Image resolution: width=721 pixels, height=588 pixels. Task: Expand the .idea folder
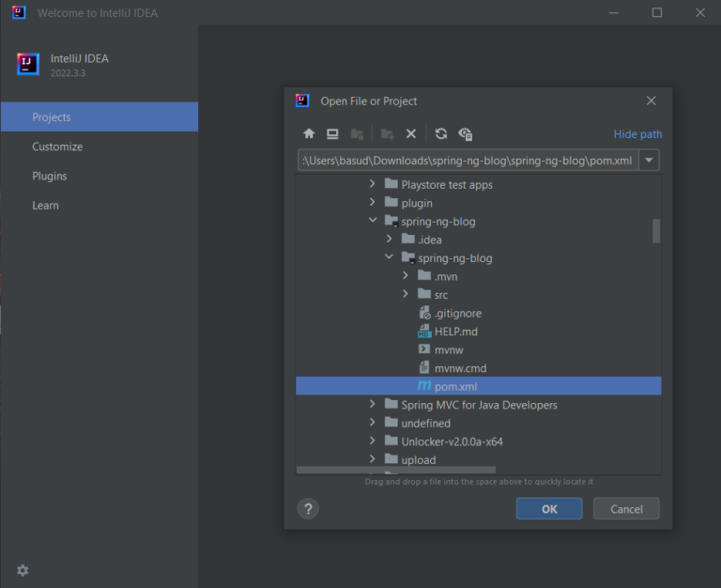389,239
